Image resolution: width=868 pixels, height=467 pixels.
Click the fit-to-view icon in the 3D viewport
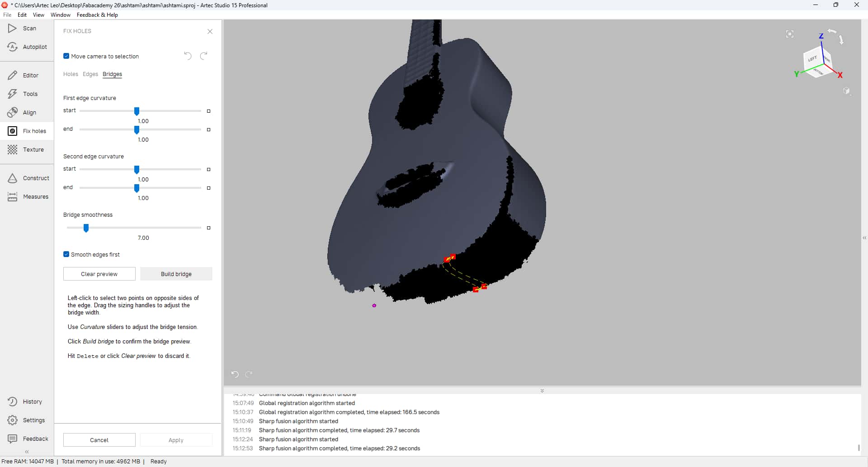coord(790,34)
